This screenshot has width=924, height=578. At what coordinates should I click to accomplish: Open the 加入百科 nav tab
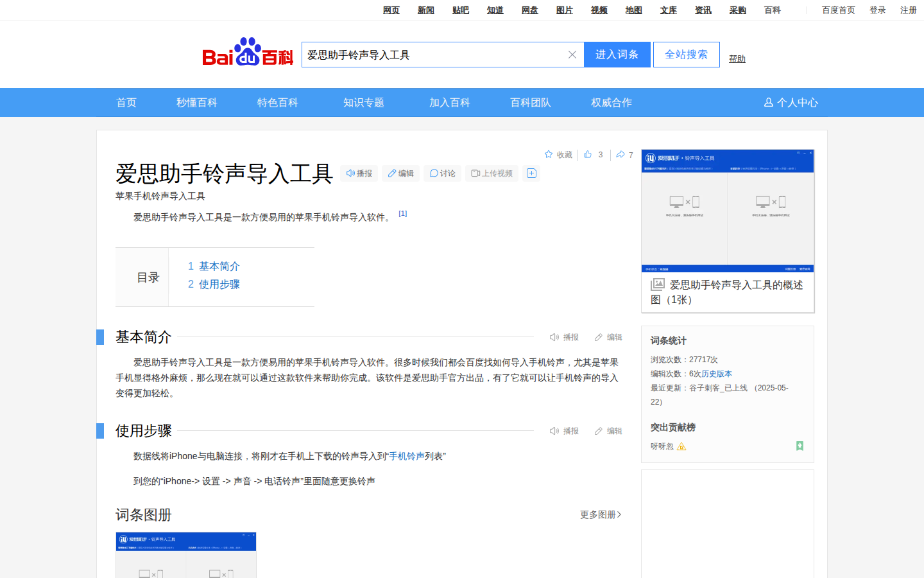coord(450,102)
